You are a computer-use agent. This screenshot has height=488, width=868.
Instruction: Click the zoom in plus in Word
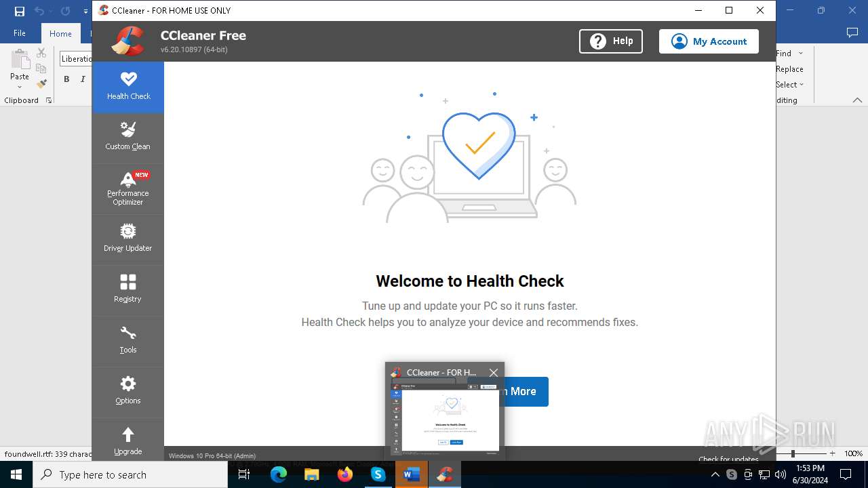(832, 453)
